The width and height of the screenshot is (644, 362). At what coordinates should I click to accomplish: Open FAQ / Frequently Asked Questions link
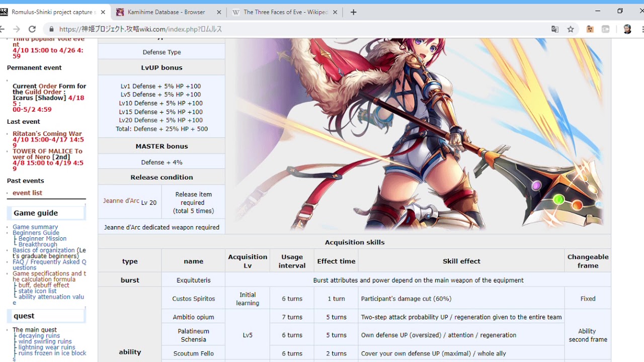(49, 264)
